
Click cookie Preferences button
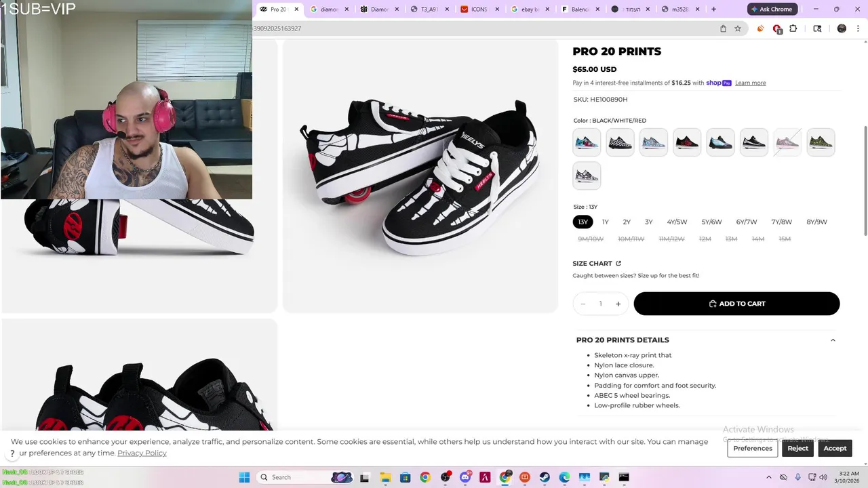click(x=753, y=448)
